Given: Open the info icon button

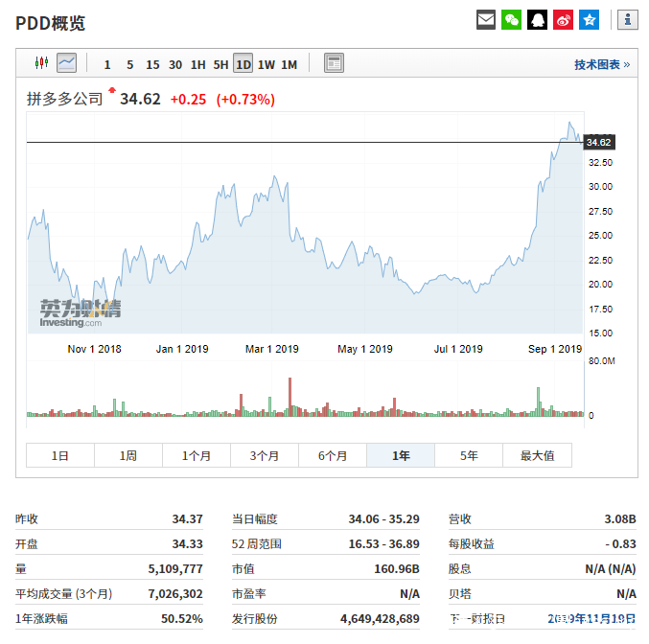Looking at the screenshot, I should 628,19.
